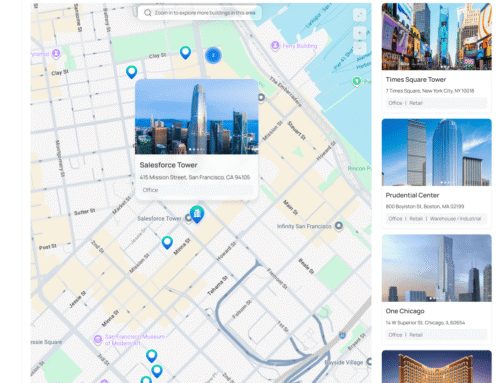Click the gray Salesforce Tower place marker
Viewport: 500px width, 383px height.
(189, 218)
